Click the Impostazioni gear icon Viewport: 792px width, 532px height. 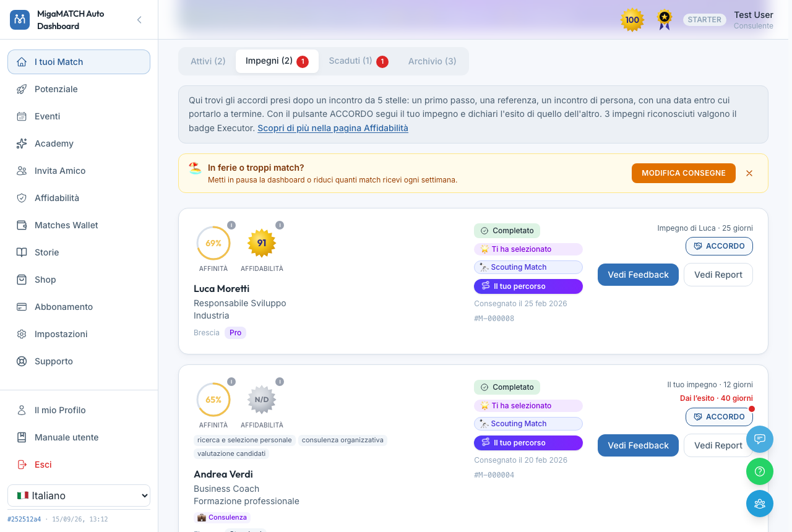22,334
